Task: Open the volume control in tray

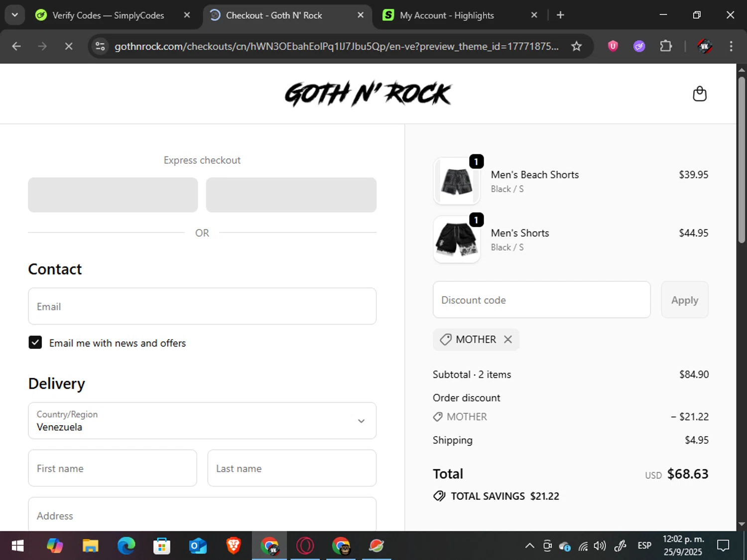Action: pos(600,546)
